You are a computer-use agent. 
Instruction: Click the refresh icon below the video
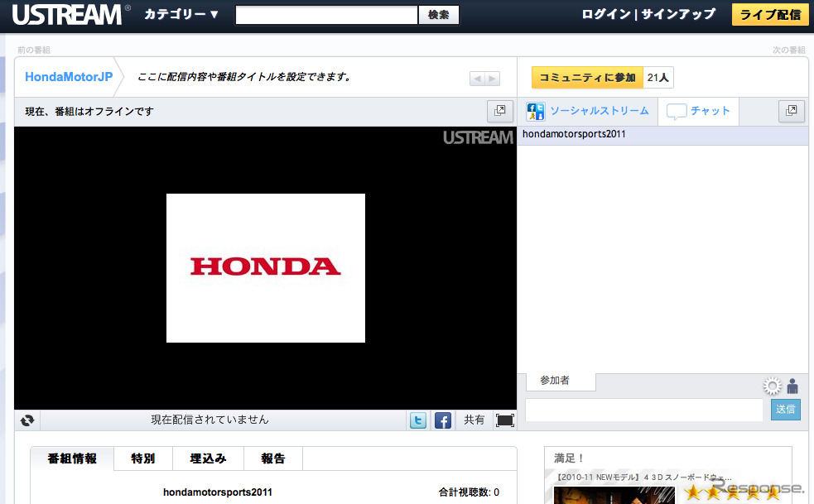point(27,420)
